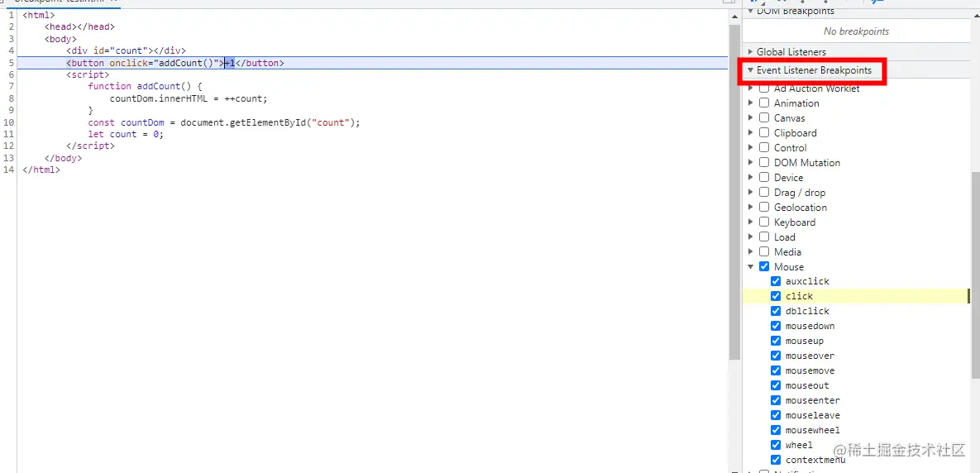Click the countDom.innerHTML assignment code line
Viewport: 980px width, 473px height.
pyautogui.click(x=189, y=98)
